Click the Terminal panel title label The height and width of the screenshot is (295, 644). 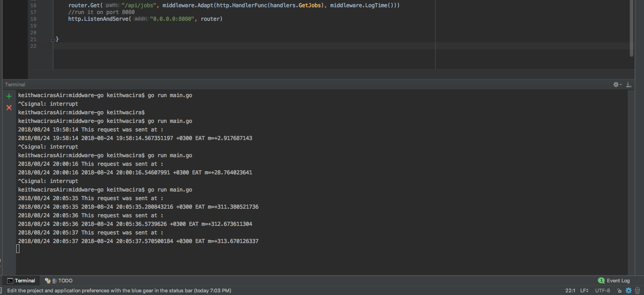click(x=15, y=84)
